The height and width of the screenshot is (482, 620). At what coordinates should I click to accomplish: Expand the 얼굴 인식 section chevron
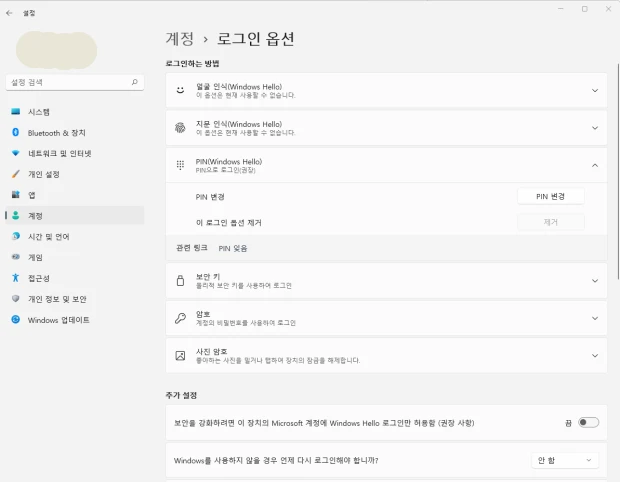click(x=595, y=91)
